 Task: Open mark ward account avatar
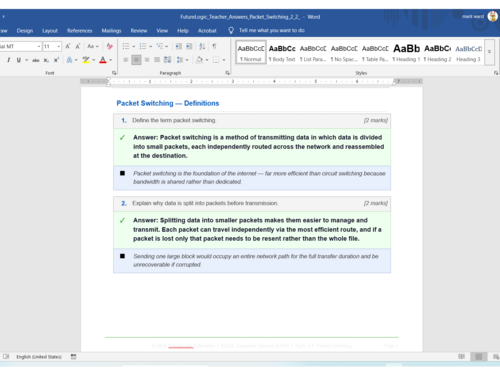click(x=493, y=16)
